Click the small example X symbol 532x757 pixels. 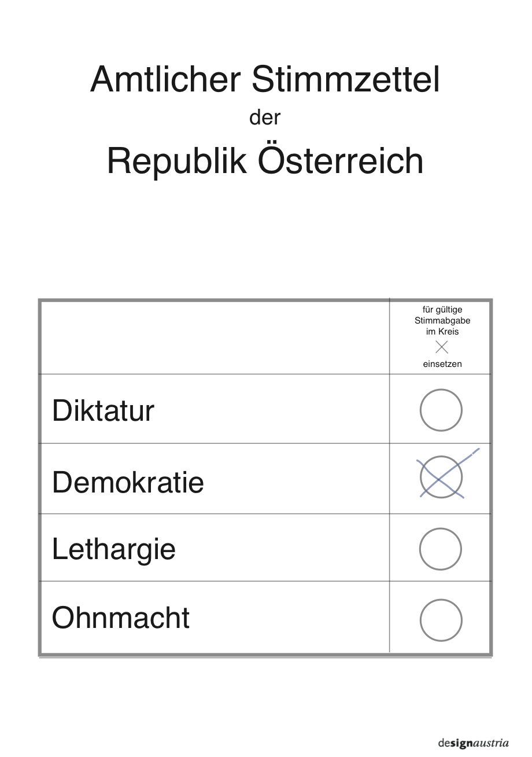pyautogui.click(x=441, y=347)
